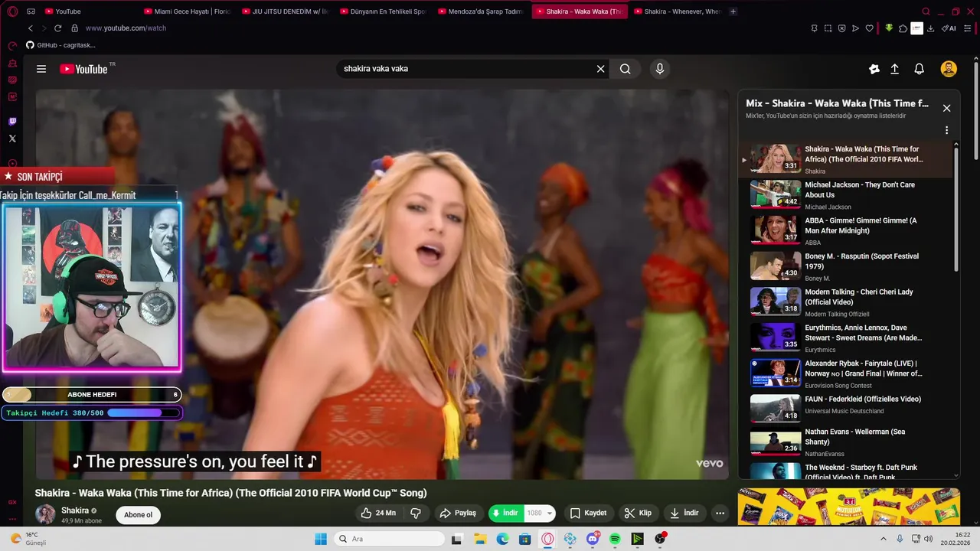The height and width of the screenshot is (551, 980).
Task: Play Boney M. Rasputin from playlist
Action: point(845,267)
